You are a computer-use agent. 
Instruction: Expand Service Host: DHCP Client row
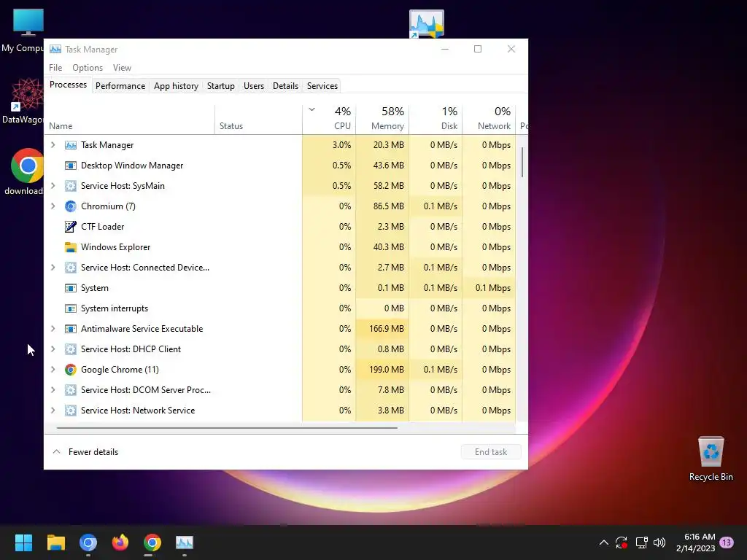pyautogui.click(x=53, y=349)
